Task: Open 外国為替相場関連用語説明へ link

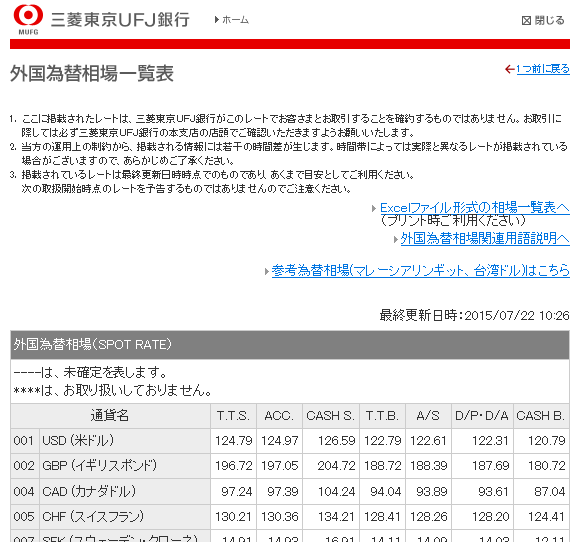Action: pyautogui.click(x=485, y=238)
